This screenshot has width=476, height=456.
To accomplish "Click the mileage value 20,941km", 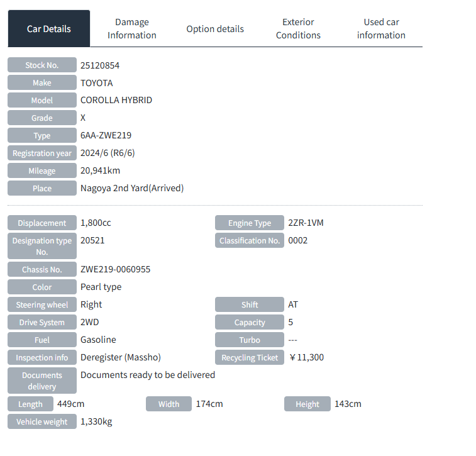I will (101, 171).
